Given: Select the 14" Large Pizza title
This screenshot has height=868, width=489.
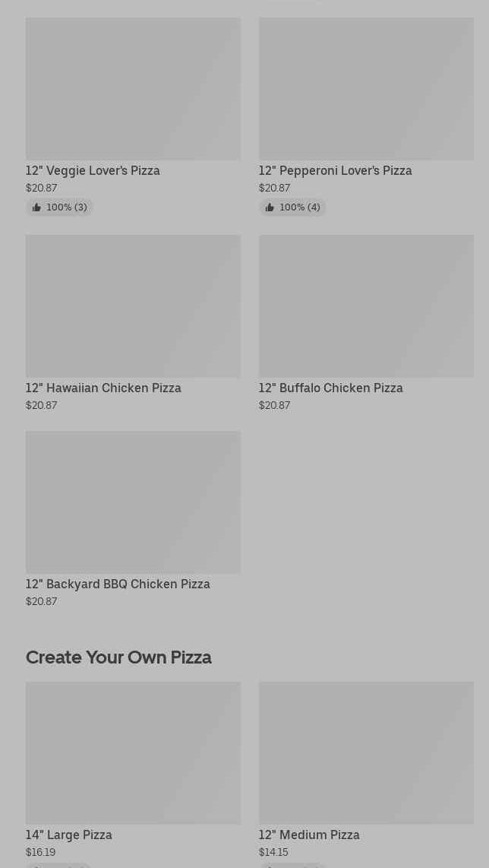Looking at the screenshot, I should (69, 835).
